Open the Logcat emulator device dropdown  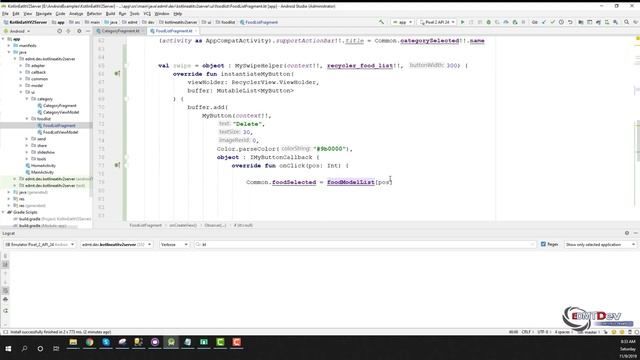(x=40, y=244)
